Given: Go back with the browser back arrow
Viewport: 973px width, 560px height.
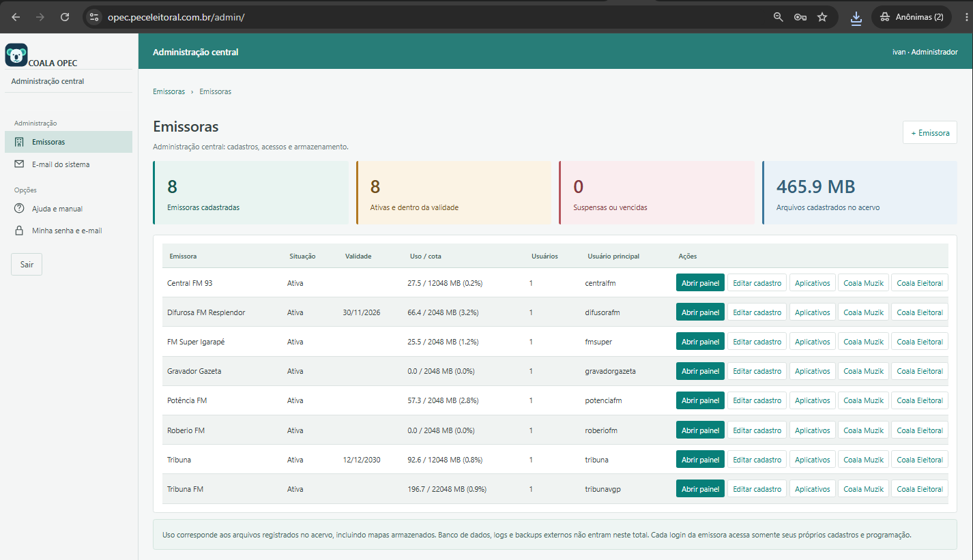Looking at the screenshot, I should tap(16, 17).
